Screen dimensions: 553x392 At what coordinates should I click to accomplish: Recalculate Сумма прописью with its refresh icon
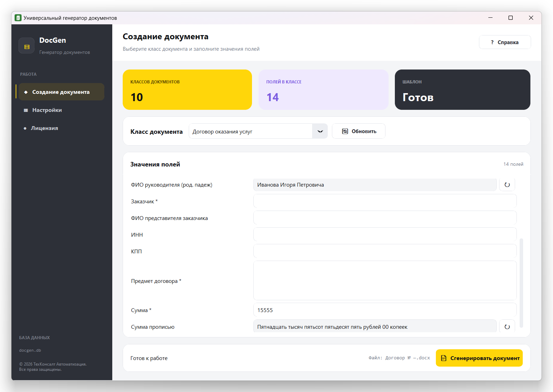coord(507,327)
